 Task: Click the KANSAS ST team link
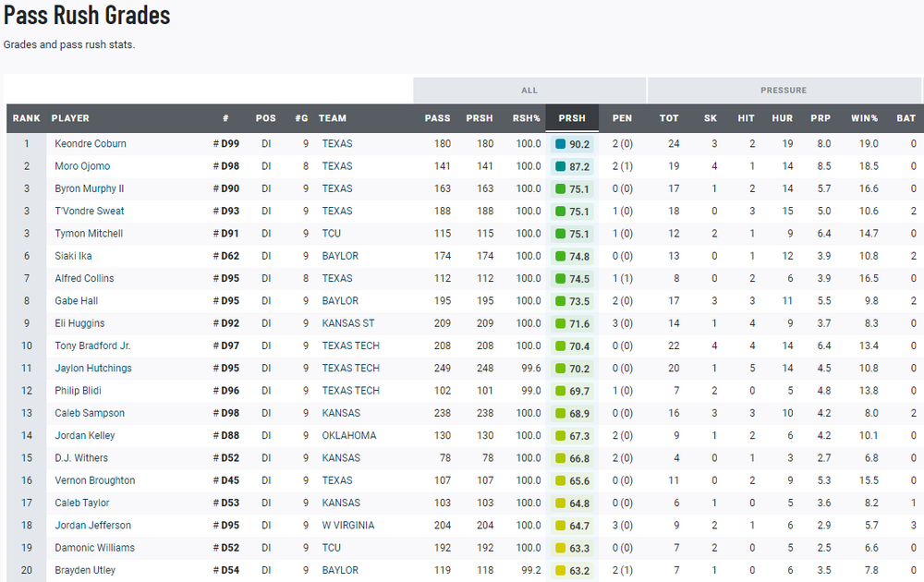tap(347, 323)
